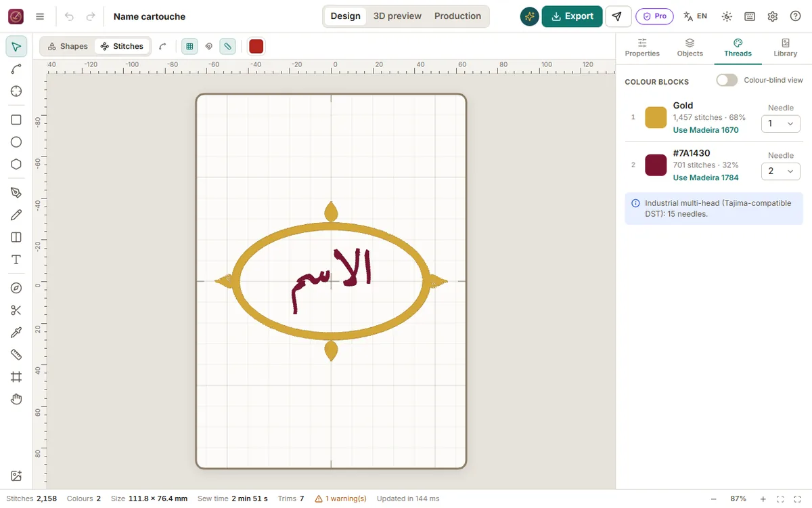The image size is (812, 508).
Task: Toggle the ruler display button
Action: pyautogui.click(x=227, y=46)
